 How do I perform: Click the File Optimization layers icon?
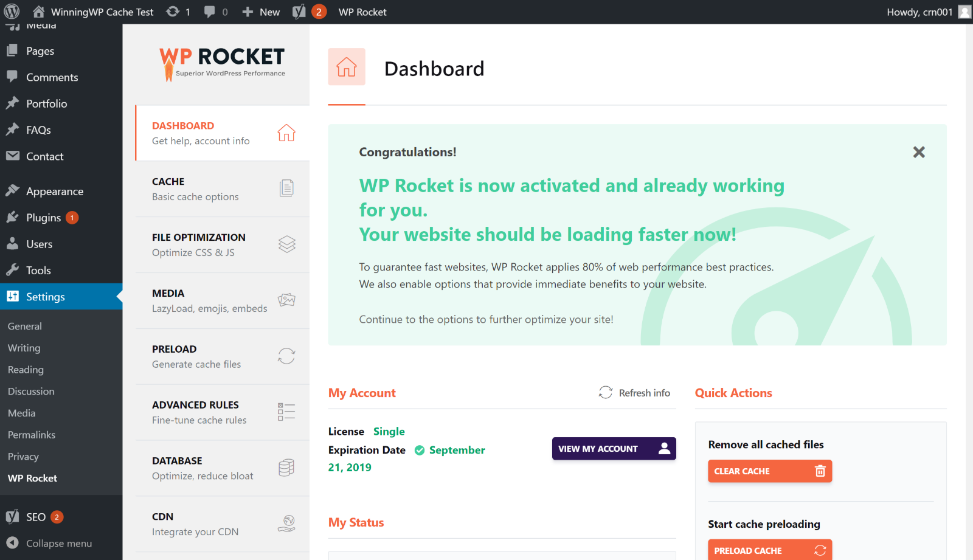(x=287, y=244)
